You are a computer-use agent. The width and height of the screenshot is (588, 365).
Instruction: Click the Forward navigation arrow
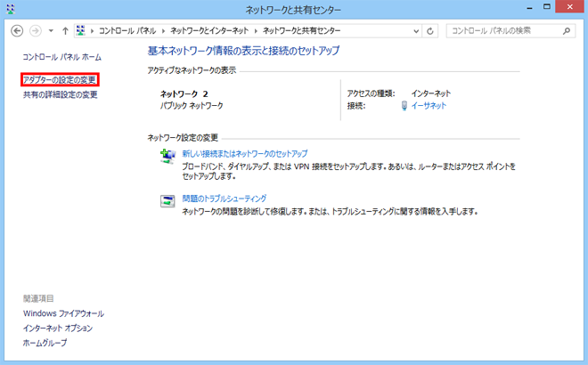[x=36, y=31]
